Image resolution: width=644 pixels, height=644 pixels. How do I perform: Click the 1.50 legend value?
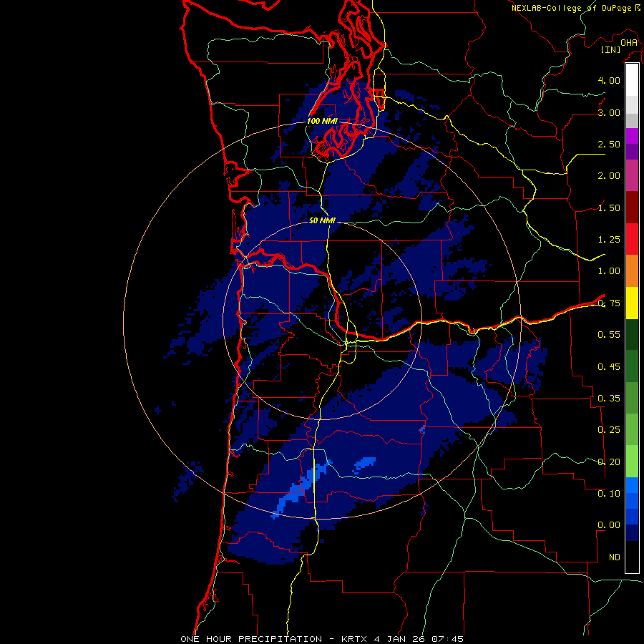point(609,208)
